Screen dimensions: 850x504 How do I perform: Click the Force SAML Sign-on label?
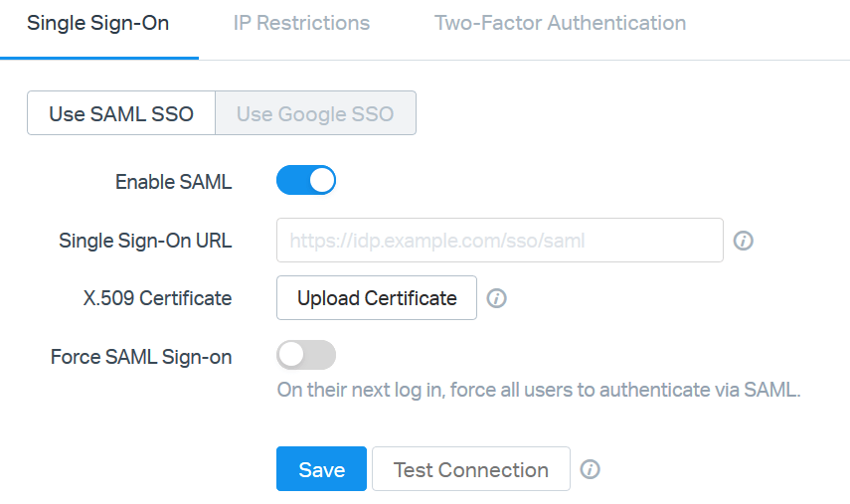(x=141, y=357)
